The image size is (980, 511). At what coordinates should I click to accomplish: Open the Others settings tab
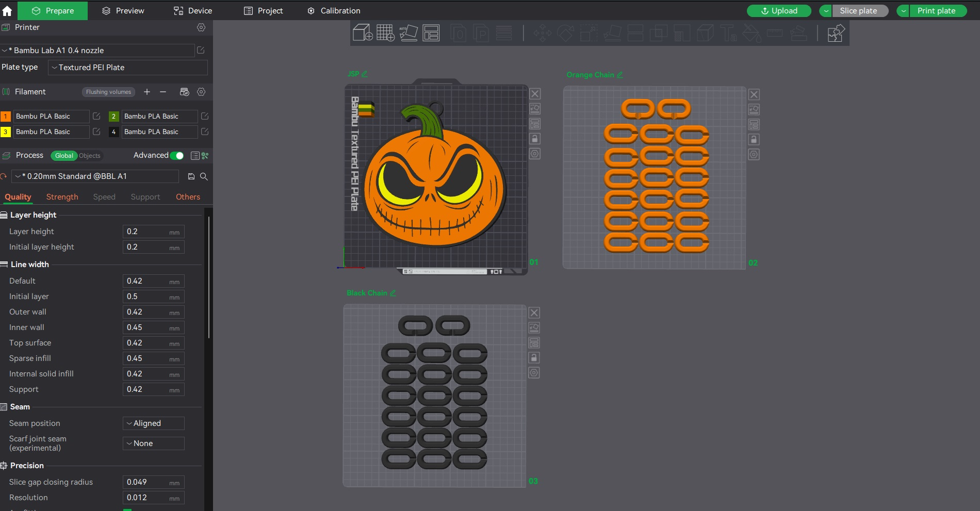tap(188, 197)
